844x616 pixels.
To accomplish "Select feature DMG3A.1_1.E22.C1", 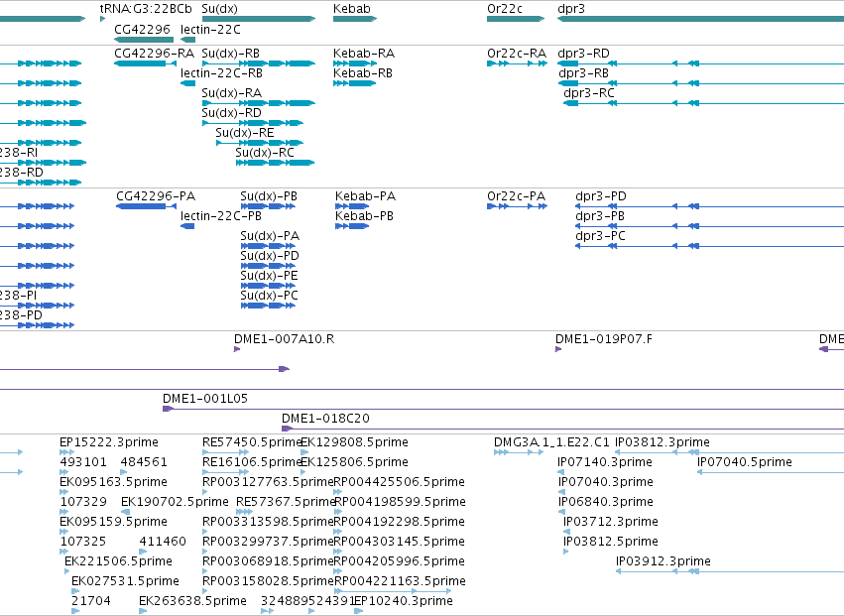I will (551, 442).
